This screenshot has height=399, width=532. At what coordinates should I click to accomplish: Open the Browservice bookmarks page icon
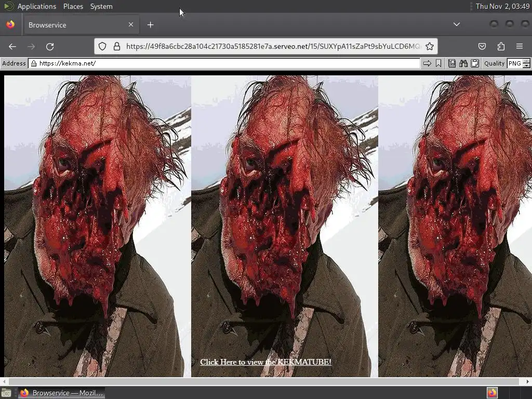click(x=452, y=63)
